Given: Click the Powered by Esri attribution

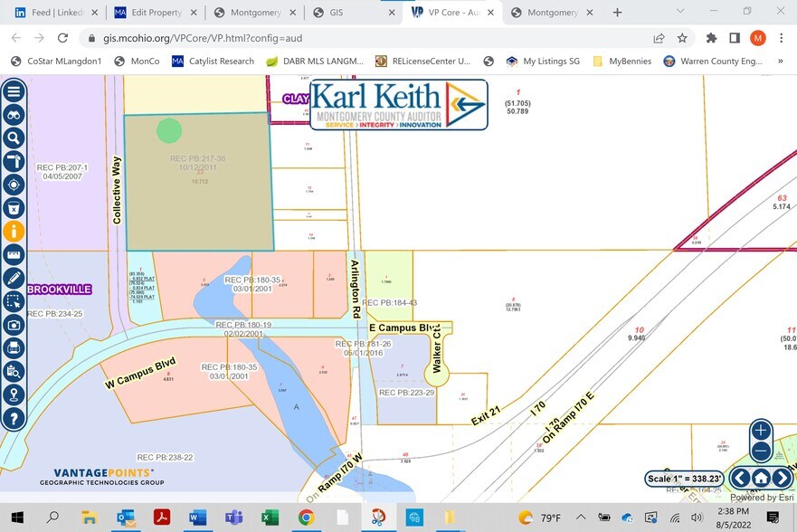Looking at the screenshot, I should click(x=762, y=498).
